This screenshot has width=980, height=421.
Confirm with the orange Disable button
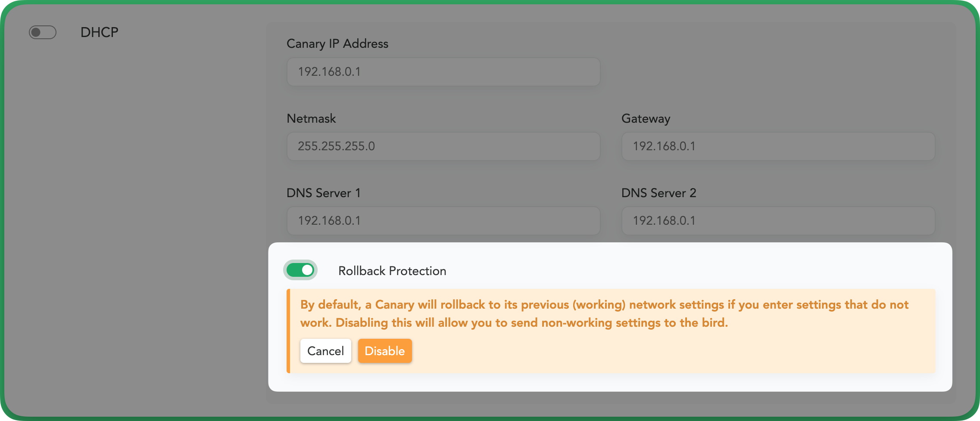pos(385,351)
